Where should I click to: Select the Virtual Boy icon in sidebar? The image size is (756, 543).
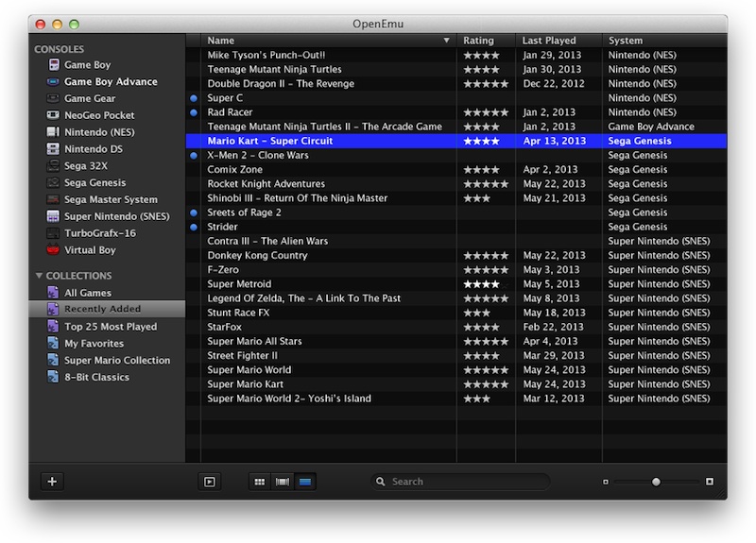point(53,250)
